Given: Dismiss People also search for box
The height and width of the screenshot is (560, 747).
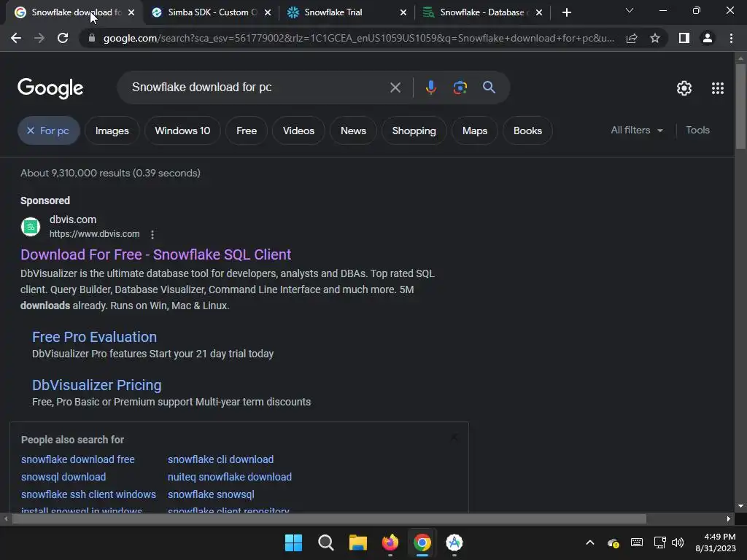Looking at the screenshot, I should [x=454, y=437].
